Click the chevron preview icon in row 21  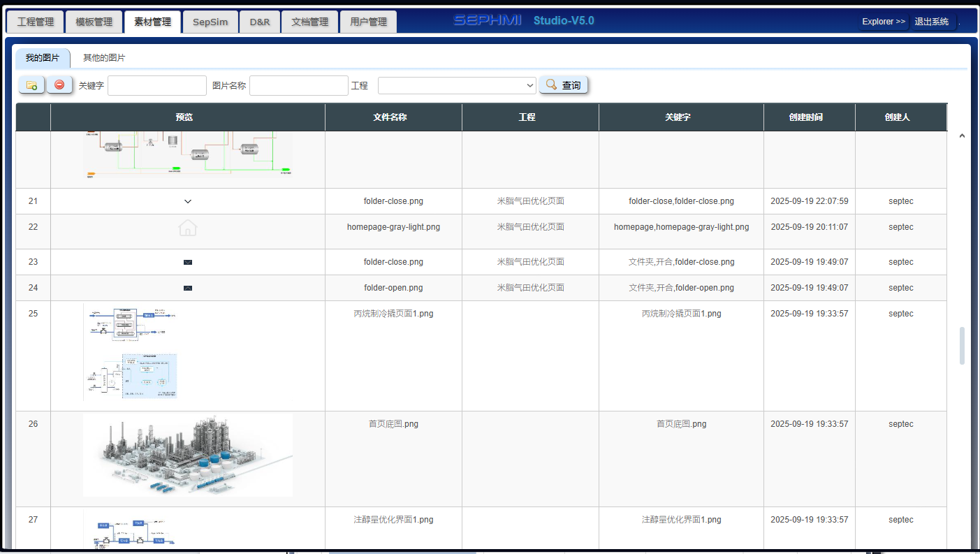(x=188, y=201)
